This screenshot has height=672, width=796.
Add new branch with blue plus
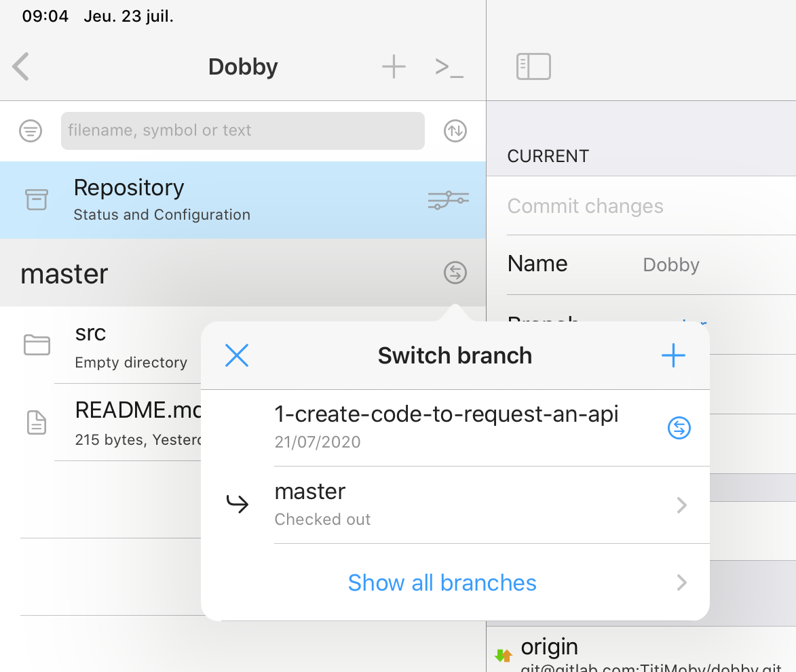pos(673,355)
